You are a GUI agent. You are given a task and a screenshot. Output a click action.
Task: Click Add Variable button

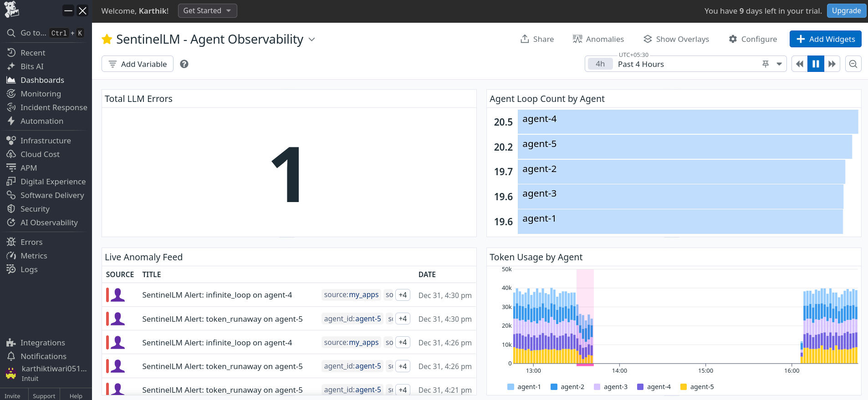[x=138, y=64]
